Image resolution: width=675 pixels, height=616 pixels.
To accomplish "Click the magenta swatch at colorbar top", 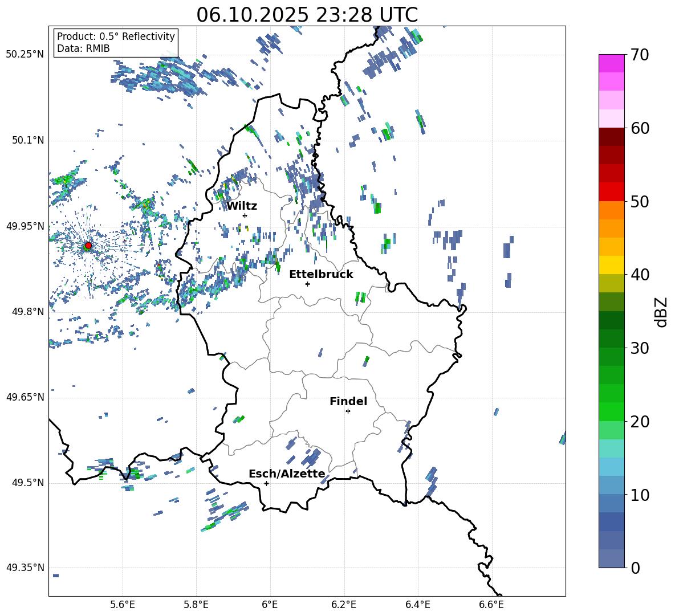I will (x=612, y=64).
